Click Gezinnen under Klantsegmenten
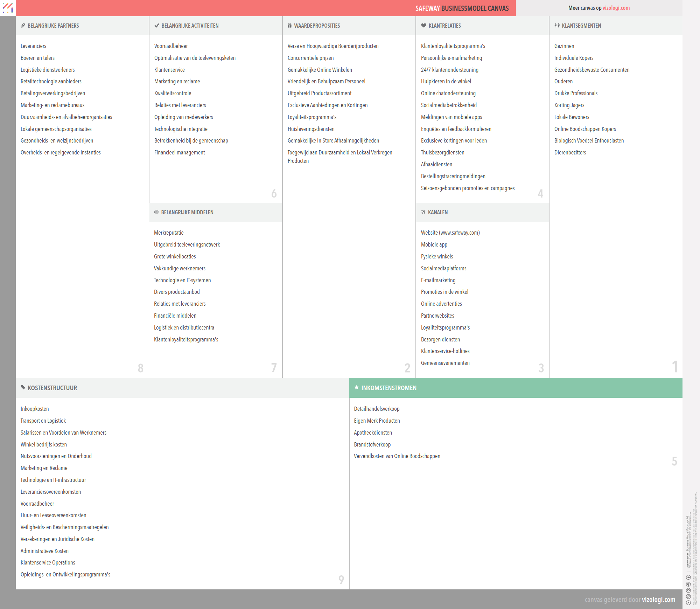This screenshot has height=609, width=700. pyautogui.click(x=564, y=46)
